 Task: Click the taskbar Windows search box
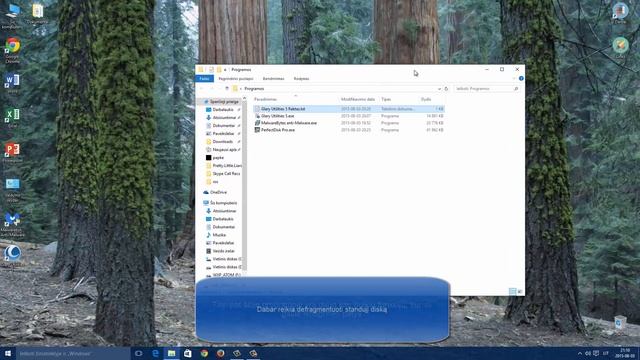tap(73, 353)
